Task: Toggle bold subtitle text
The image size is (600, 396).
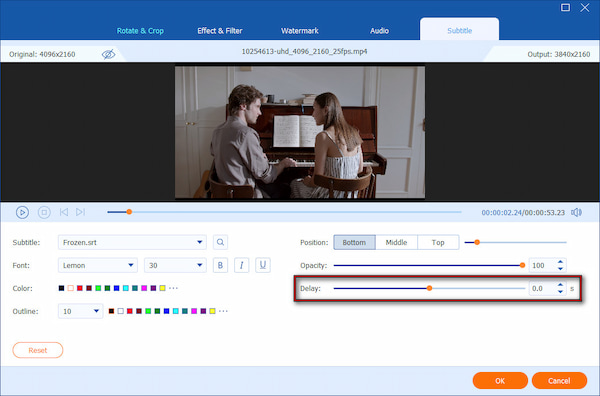Action: 220,265
